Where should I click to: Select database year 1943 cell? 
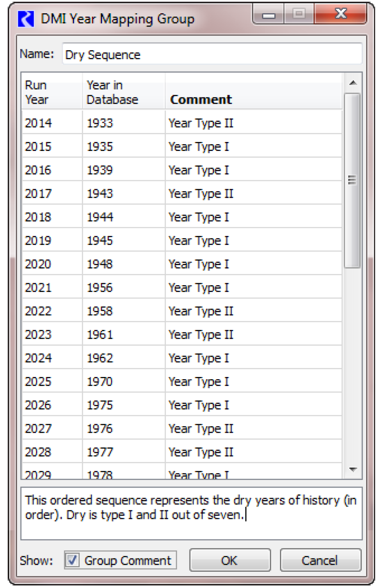(x=123, y=194)
